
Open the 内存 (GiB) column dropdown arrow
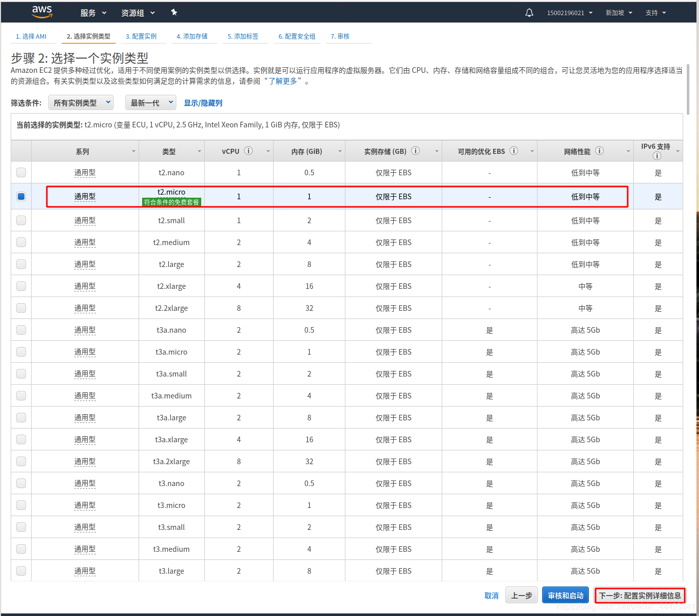coord(340,151)
